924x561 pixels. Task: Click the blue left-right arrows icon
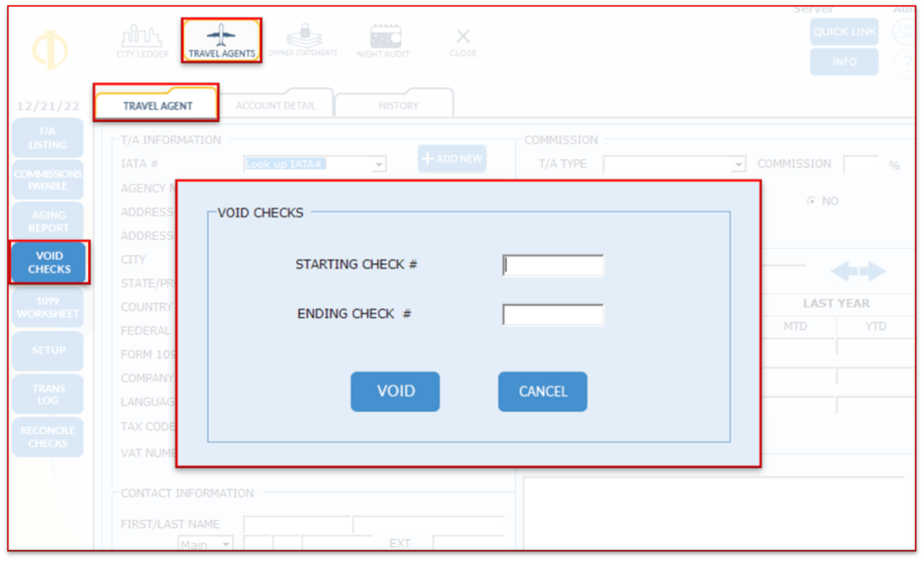(858, 271)
